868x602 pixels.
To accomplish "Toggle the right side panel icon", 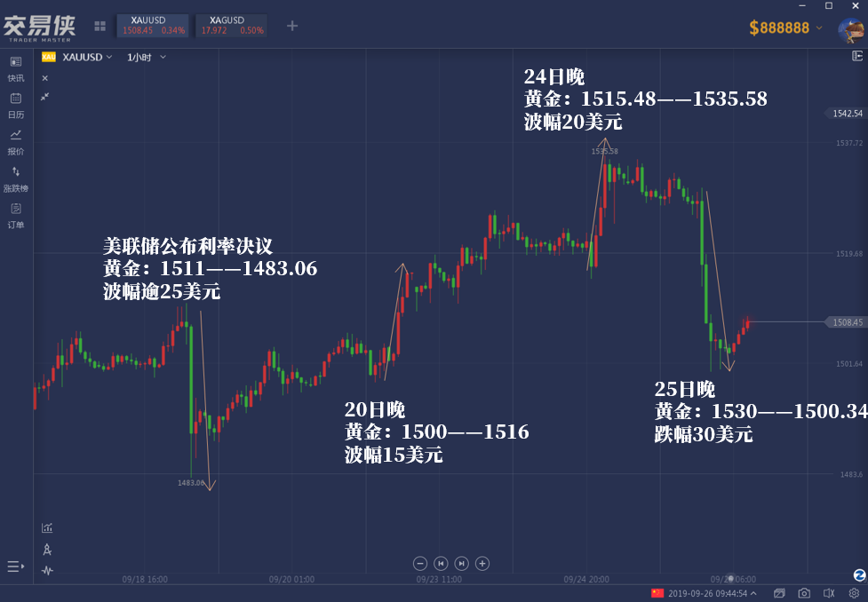I will (857, 56).
